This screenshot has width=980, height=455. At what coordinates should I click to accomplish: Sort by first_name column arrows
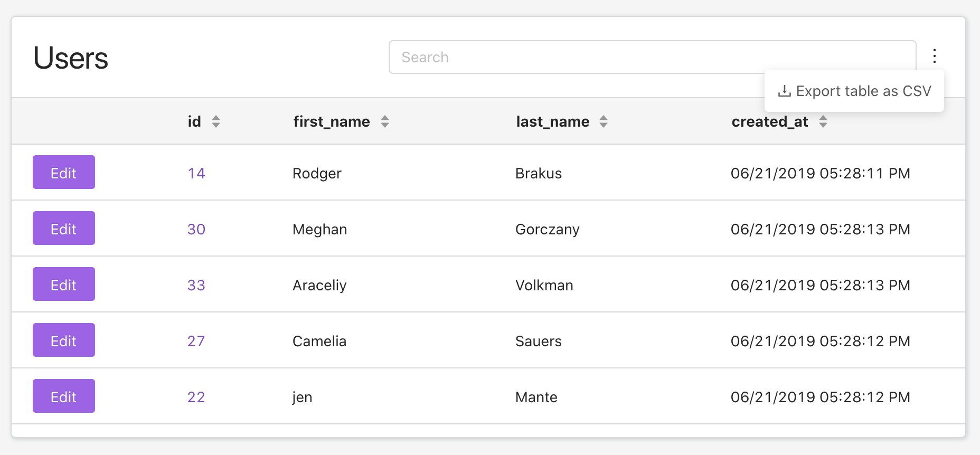385,122
